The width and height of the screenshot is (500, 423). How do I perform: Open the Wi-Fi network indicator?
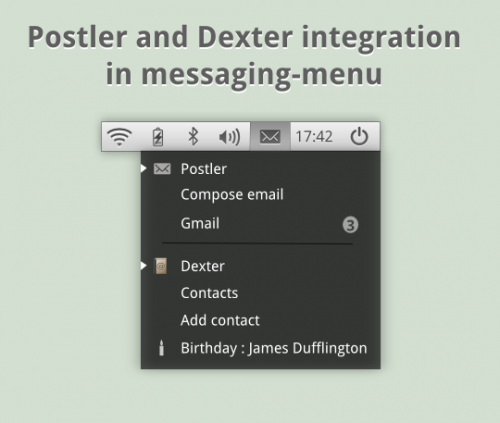[119, 137]
